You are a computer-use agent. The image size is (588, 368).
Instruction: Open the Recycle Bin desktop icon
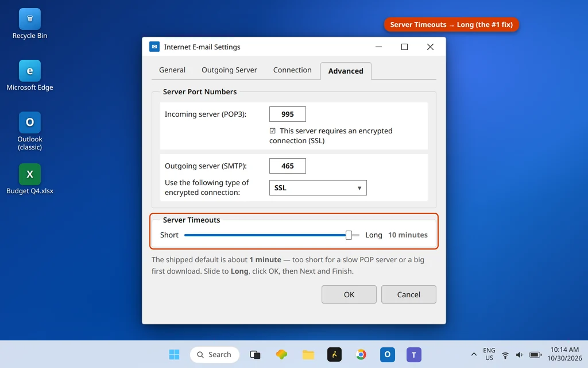click(30, 24)
